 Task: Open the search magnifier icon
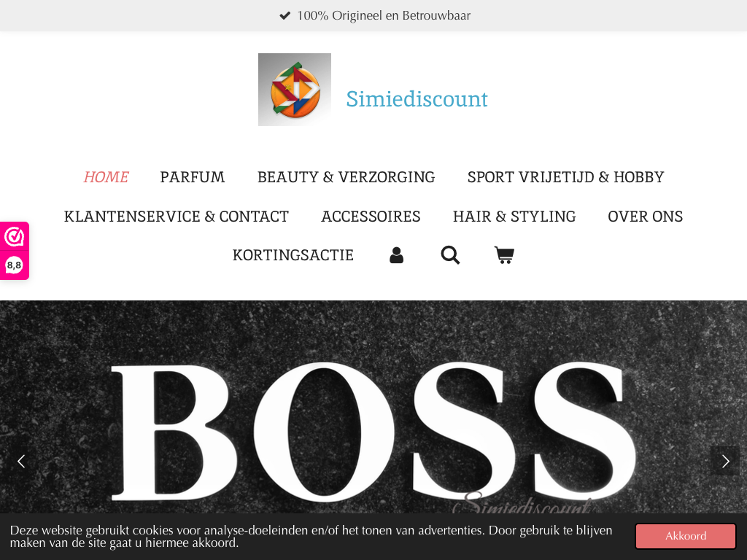[450, 255]
